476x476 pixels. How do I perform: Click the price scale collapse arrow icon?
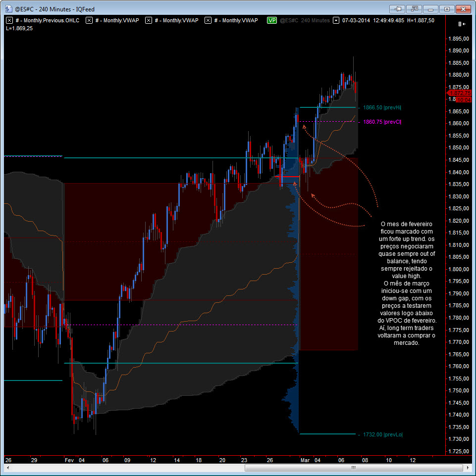462,24
